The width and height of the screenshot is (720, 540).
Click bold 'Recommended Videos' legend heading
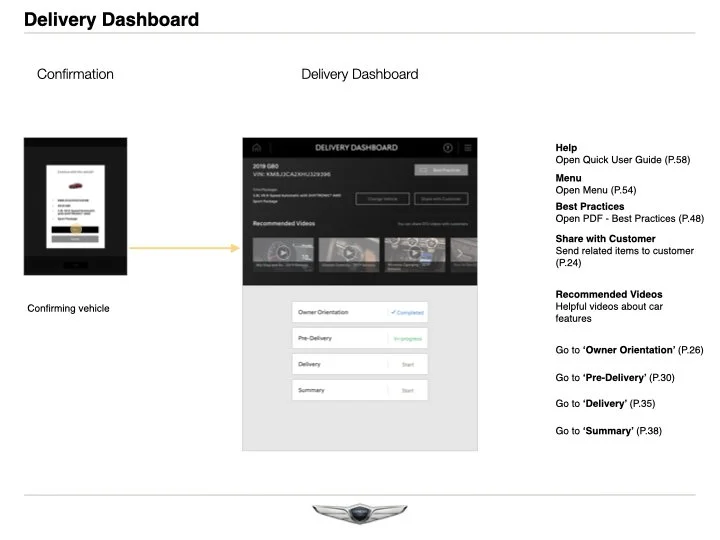pyautogui.click(x=609, y=294)
